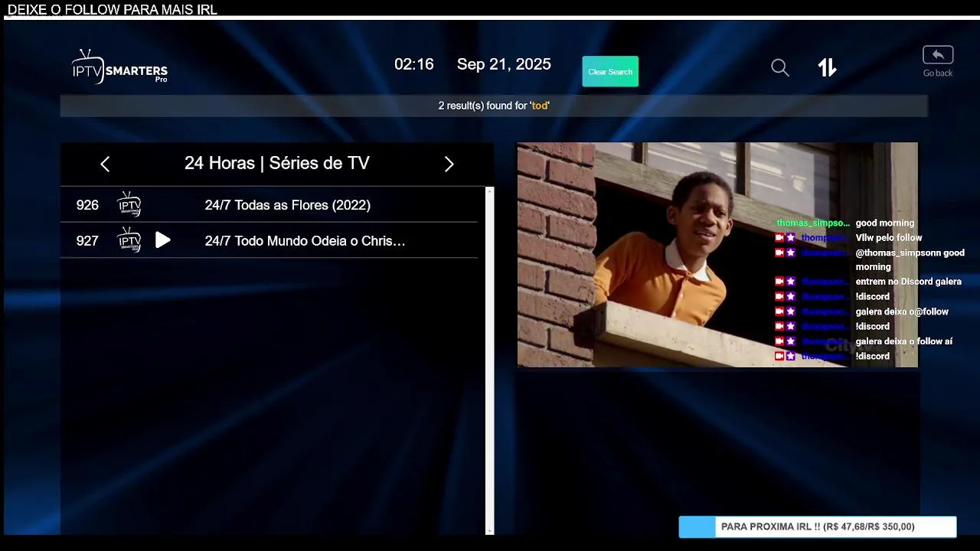Click the Sep 21, 2025 date display
980x551 pixels.
[504, 64]
